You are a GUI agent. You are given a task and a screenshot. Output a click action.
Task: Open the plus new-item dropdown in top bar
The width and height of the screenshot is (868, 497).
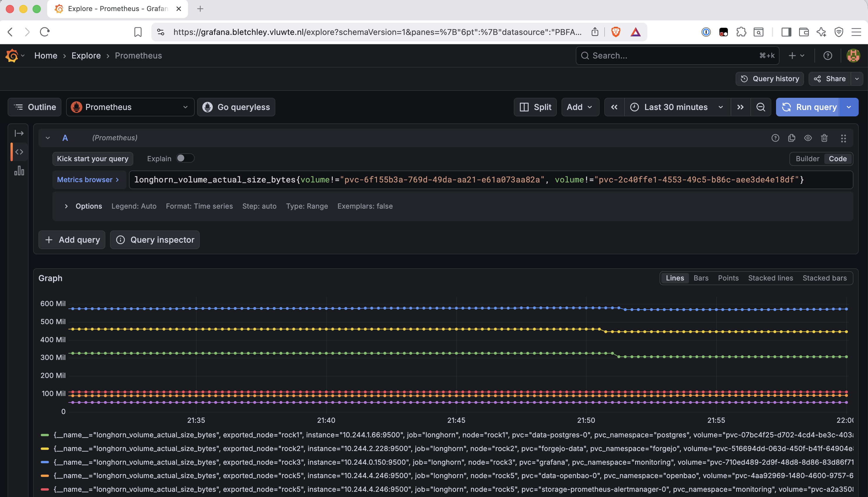797,56
